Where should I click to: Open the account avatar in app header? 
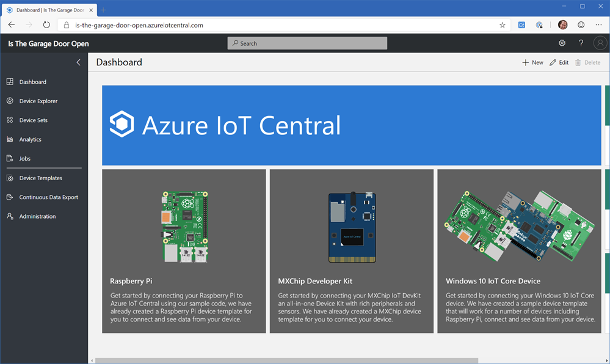(x=600, y=43)
